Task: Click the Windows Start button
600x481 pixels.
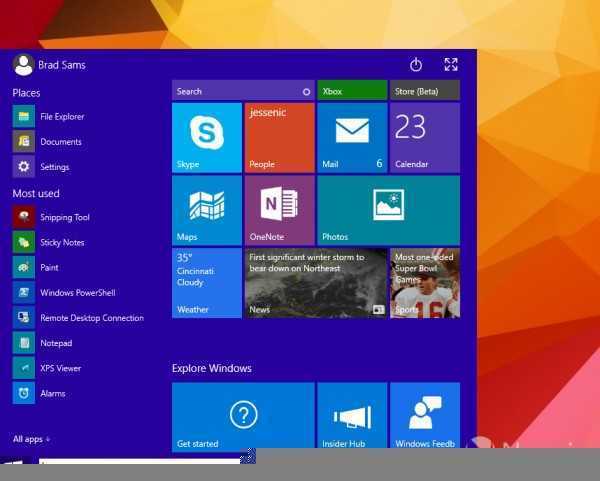Action: [x=14, y=462]
